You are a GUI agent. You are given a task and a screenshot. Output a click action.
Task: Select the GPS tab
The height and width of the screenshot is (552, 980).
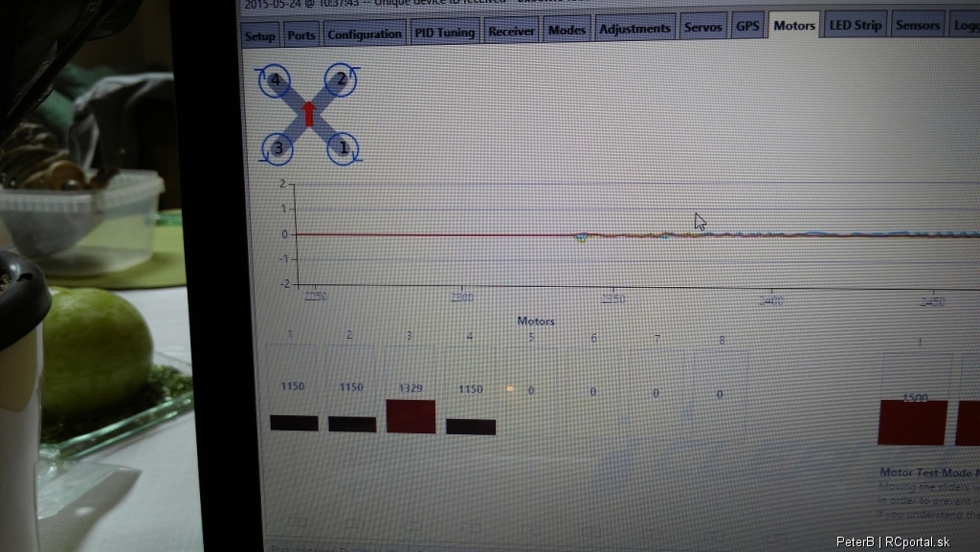point(747,26)
